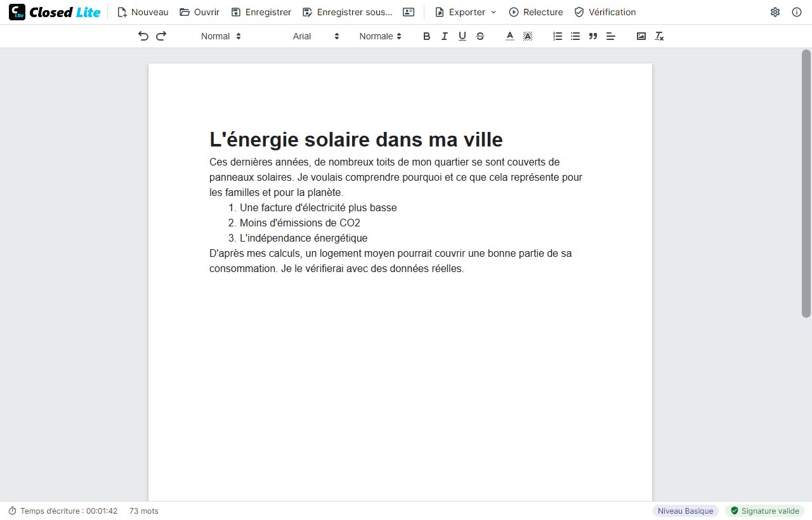812x520 pixels.
Task: Click the Niveau Basique badge
Action: coord(685,511)
